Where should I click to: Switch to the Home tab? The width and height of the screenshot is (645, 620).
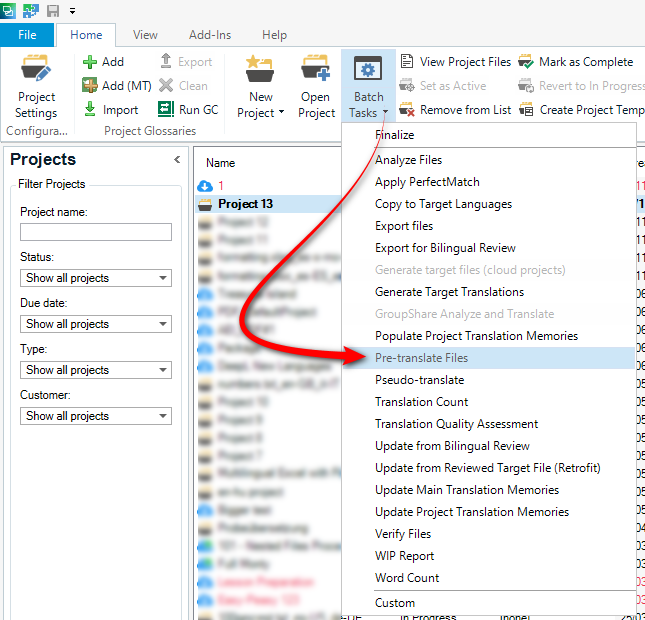coord(86,35)
